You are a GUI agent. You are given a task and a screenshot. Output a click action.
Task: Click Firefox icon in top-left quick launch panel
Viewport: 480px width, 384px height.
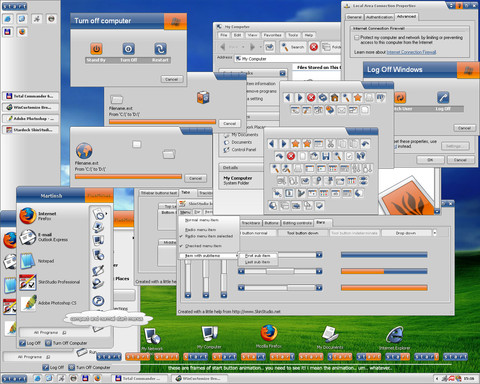click(x=22, y=32)
